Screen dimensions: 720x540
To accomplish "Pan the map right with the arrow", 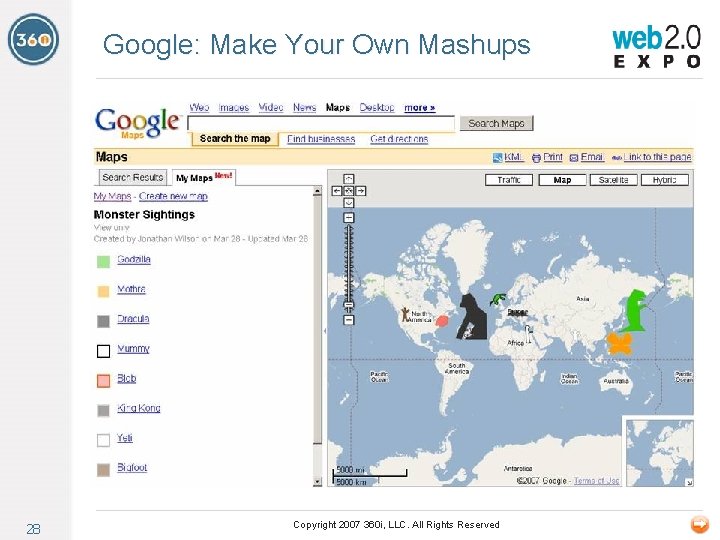I will tap(361, 191).
